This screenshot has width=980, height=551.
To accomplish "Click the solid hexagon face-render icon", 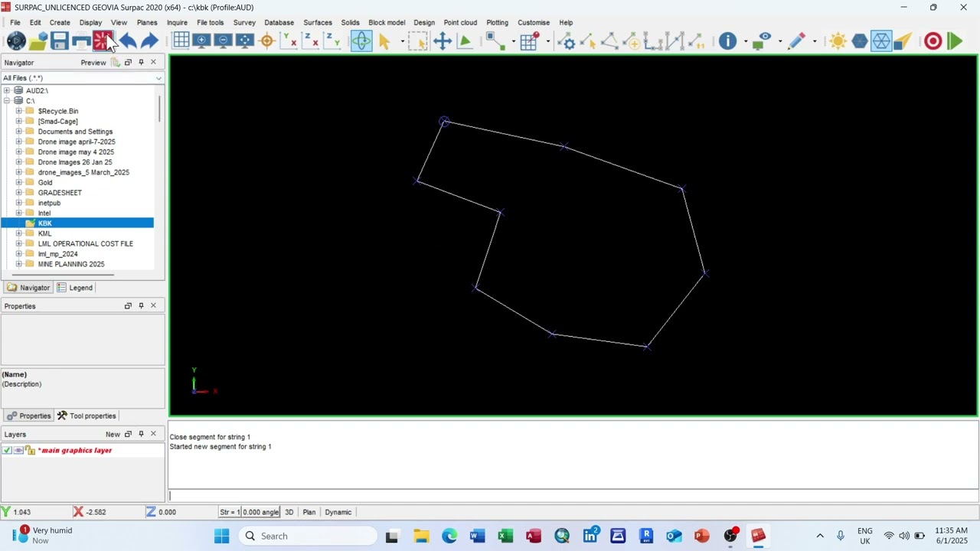I will tap(859, 41).
